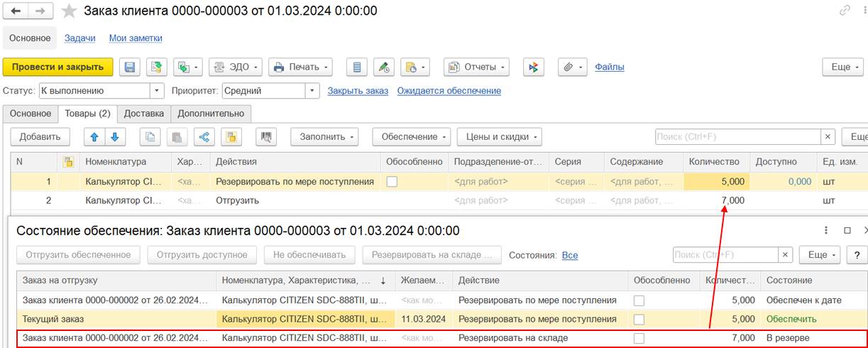Click the Не обеспечивать button
The width and height of the screenshot is (868, 348).
tap(309, 254)
